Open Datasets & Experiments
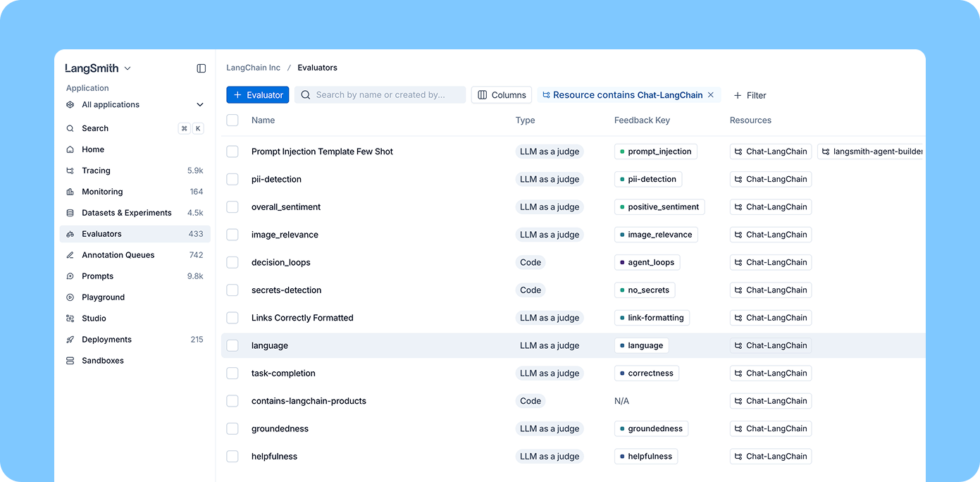This screenshot has width=980, height=482. tap(135, 213)
